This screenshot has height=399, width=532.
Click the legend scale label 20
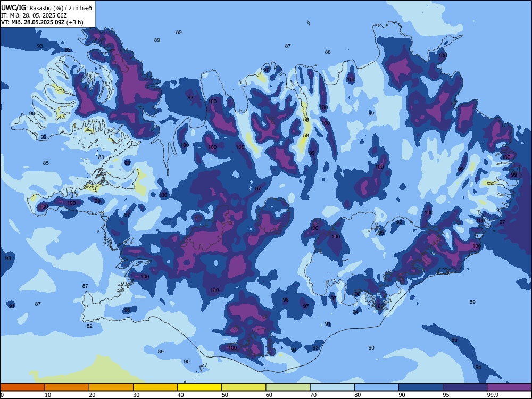tap(92, 395)
